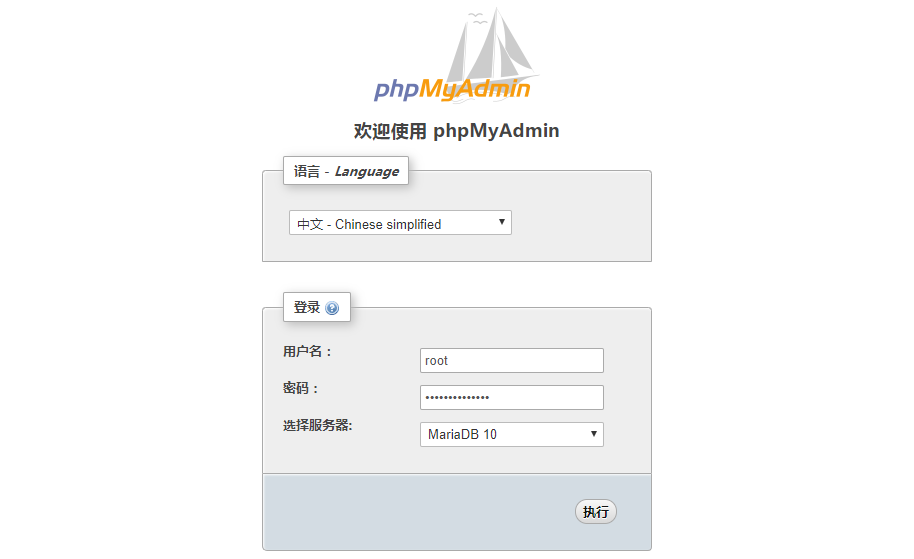
Task: Click the blue 'php' logo text
Action: (x=396, y=90)
